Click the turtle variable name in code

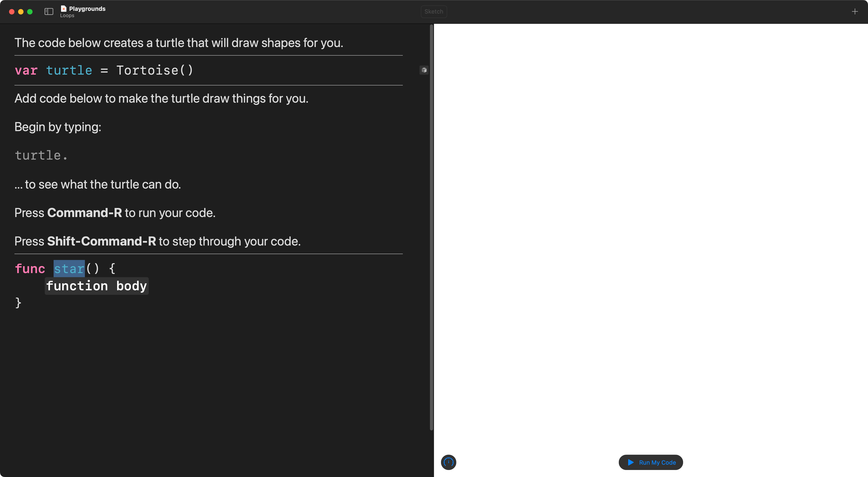[69, 71]
